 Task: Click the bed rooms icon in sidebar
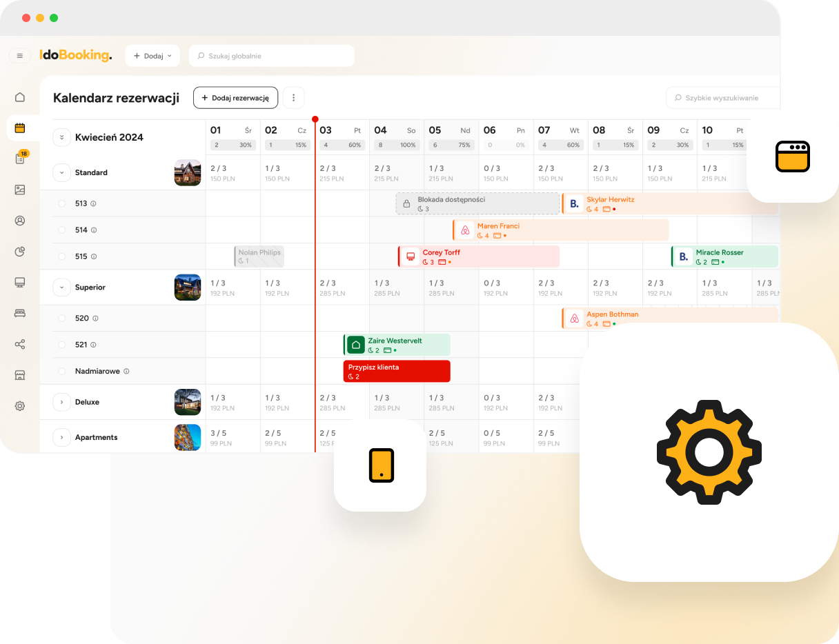[x=20, y=313]
